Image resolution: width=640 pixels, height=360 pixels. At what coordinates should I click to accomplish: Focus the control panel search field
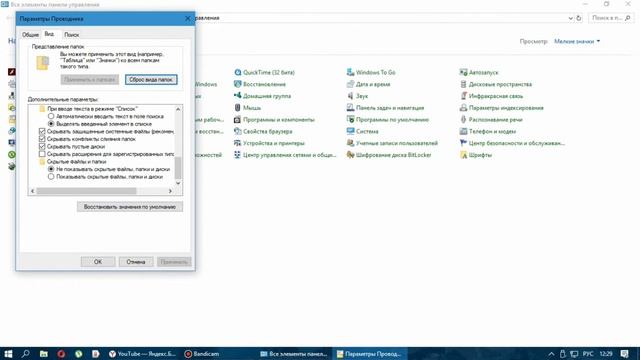point(611,18)
